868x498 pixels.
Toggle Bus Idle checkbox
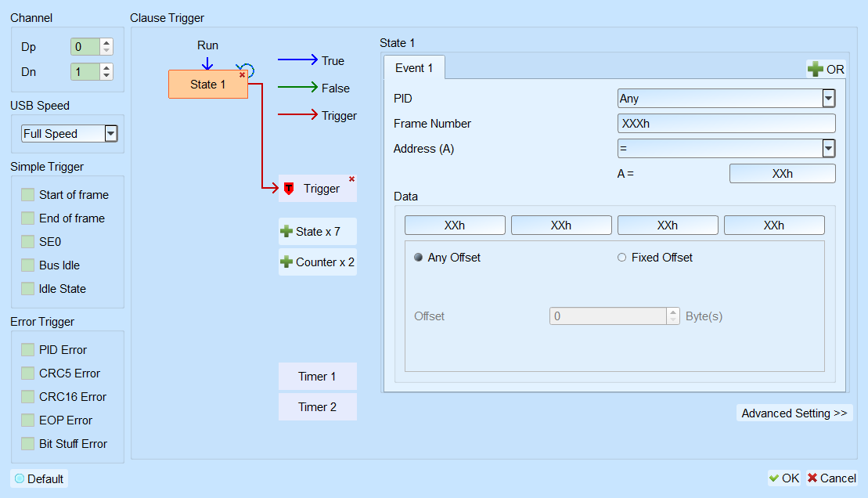[x=27, y=265]
